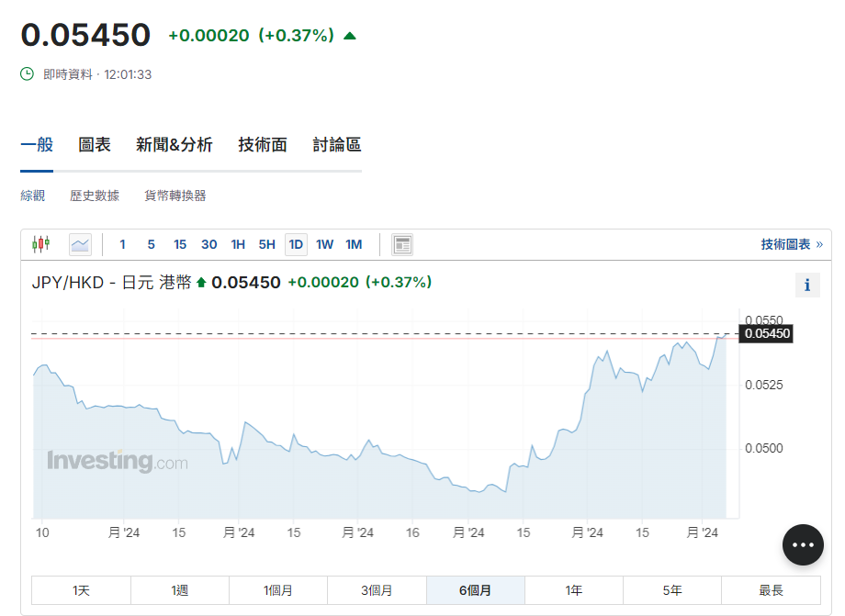
Task: Click the clock icon beside real-time data
Action: 28,74
